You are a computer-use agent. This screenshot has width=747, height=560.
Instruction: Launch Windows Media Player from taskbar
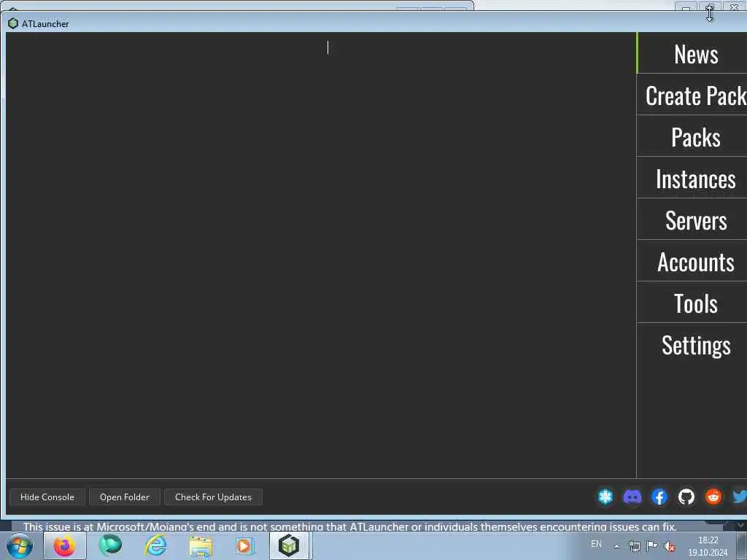tap(244, 545)
